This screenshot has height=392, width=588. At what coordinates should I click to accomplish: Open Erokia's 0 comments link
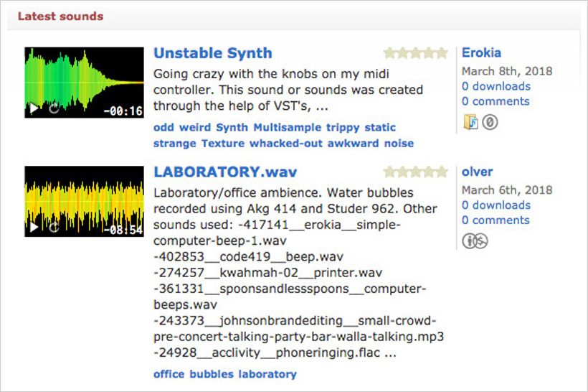495,101
